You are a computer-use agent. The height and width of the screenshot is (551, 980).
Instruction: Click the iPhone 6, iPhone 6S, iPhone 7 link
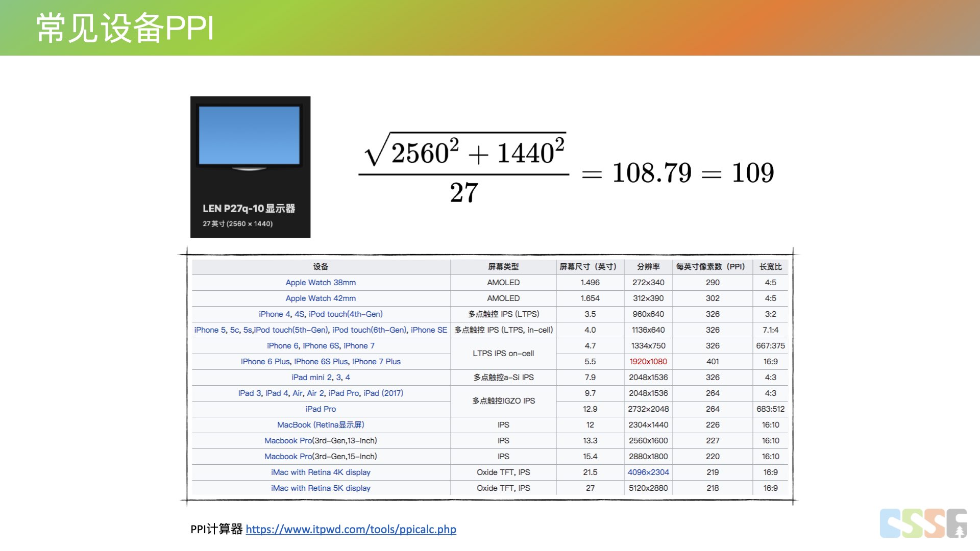[x=321, y=346]
